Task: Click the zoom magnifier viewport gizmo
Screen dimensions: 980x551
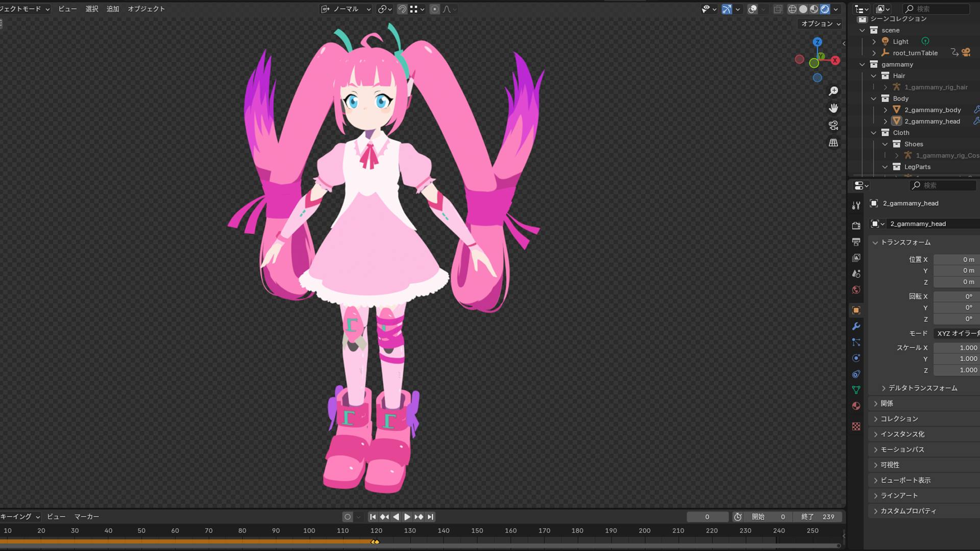Action: 834,91
